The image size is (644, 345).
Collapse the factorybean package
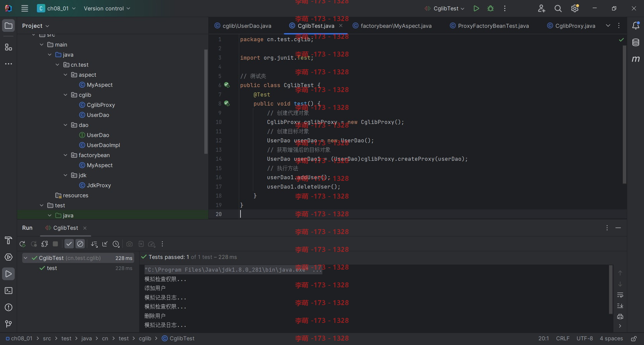coord(65,155)
